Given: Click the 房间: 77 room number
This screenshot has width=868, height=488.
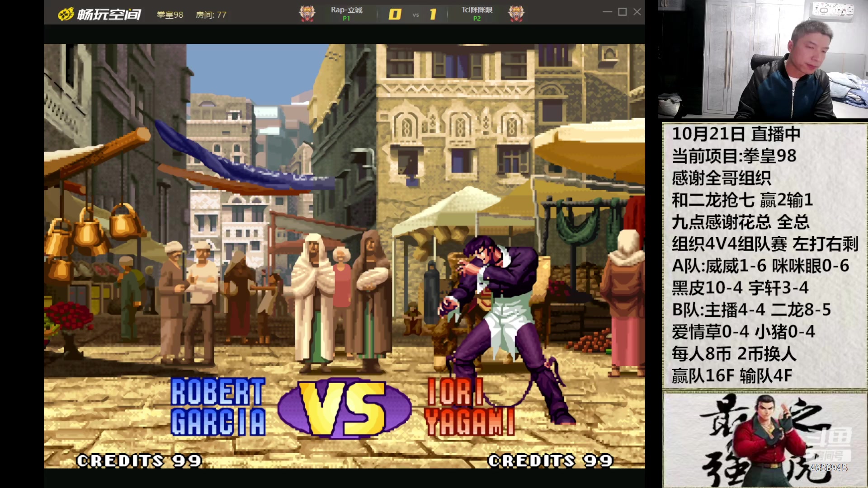Looking at the screenshot, I should pyautogui.click(x=211, y=15).
